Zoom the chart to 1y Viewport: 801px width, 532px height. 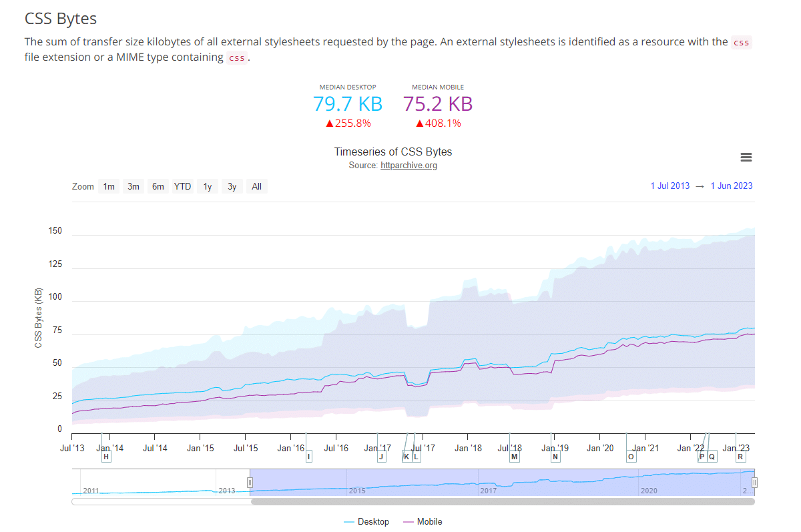(208, 186)
